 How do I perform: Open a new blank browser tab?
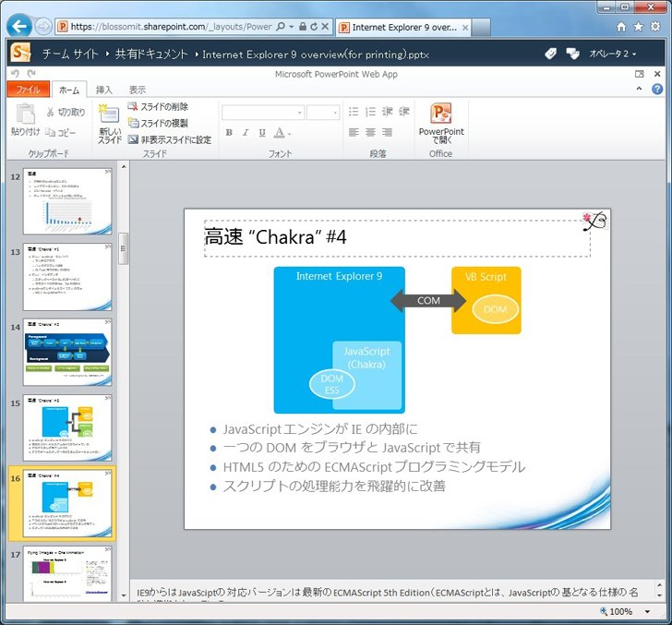point(481,28)
